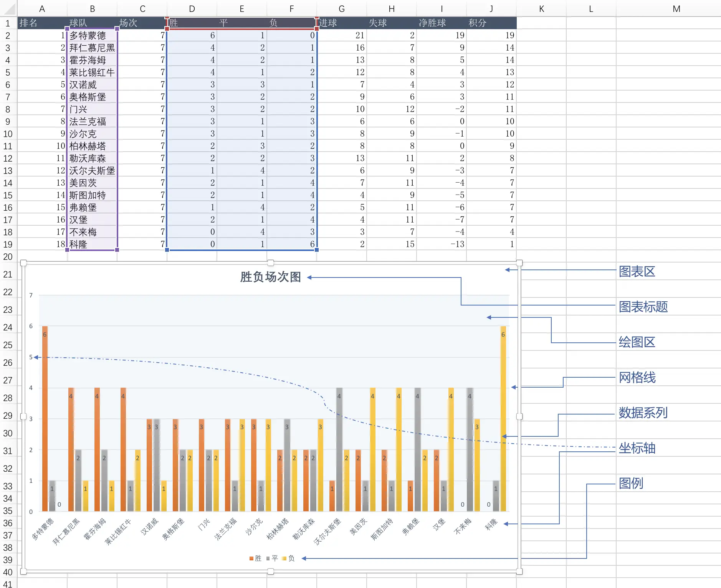Select the 不来梅 team cell
Screen dimensions: 721x588
92,232
